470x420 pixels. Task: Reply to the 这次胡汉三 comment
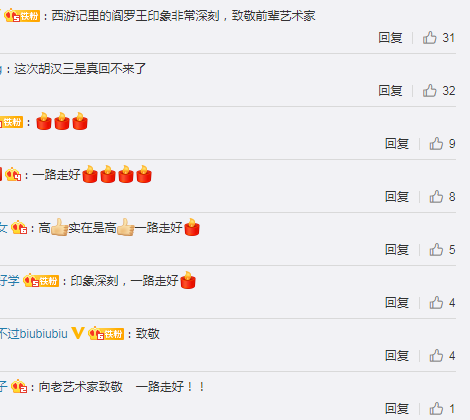click(x=390, y=91)
